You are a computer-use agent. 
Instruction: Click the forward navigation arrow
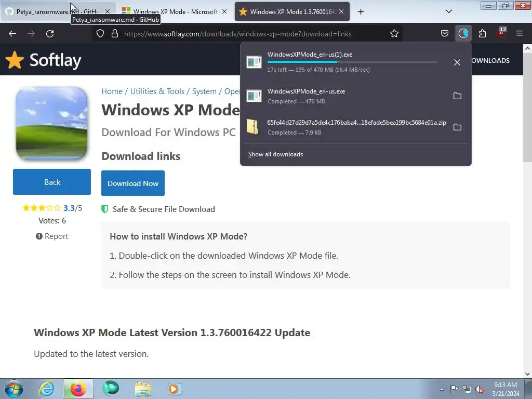(31, 34)
